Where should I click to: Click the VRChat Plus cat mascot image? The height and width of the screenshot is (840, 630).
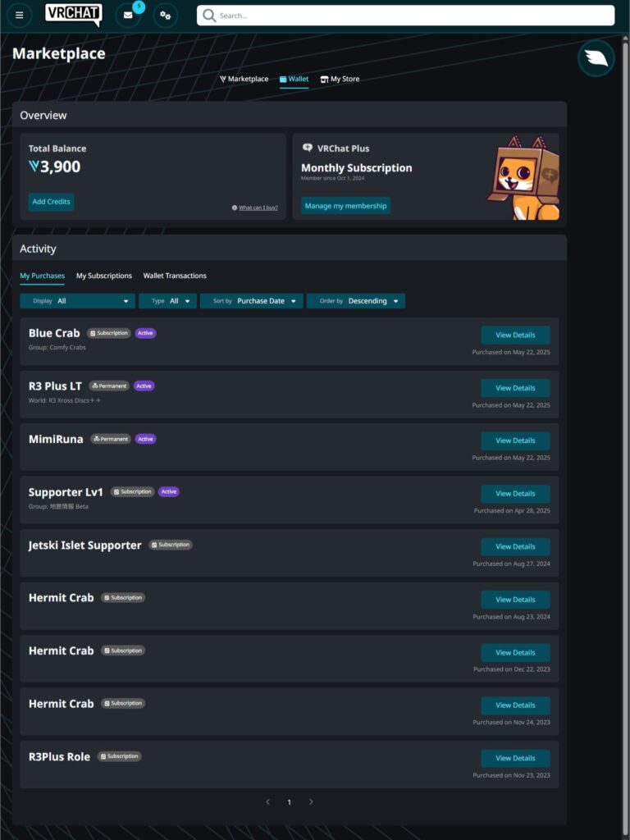pyautogui.click(x=524, y=177)
